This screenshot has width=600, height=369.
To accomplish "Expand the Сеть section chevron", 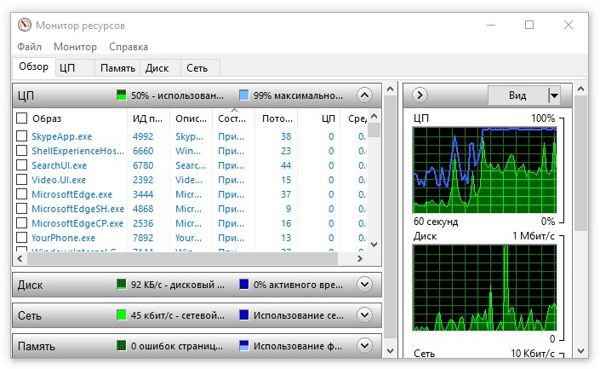I will click(364, 315).
